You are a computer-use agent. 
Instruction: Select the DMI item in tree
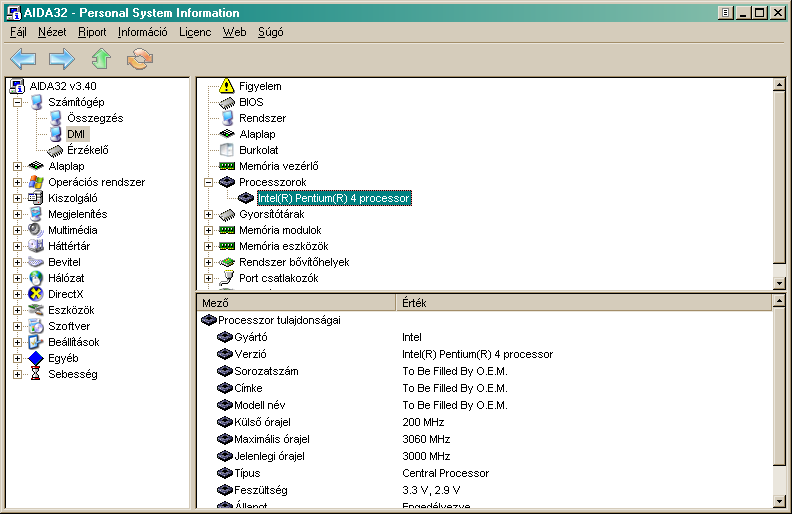[76, 134]
